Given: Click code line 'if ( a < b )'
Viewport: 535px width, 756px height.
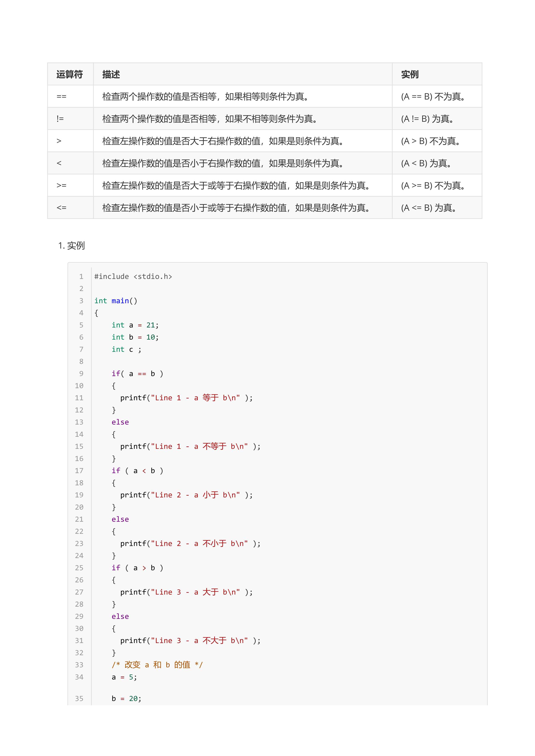Looking at the screenshot, I should (137, 471).
